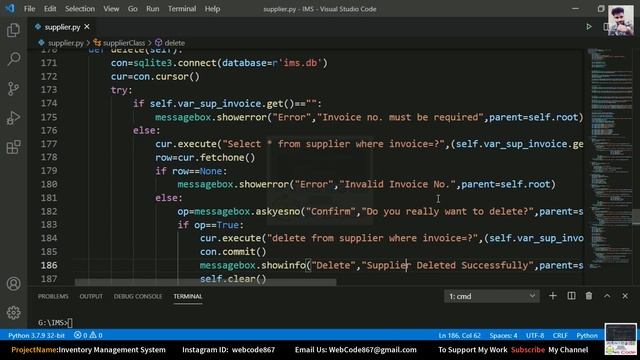The width and height of the screenshot is (640, 360).
Task: Kill terminal with trash icon
Action: [589, 296]
